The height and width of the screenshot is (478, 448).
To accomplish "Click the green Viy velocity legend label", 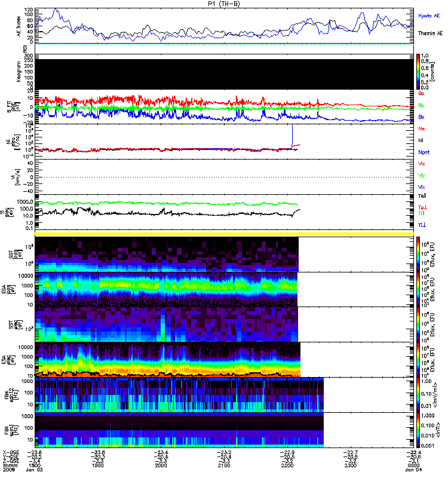I will (422, 176).
